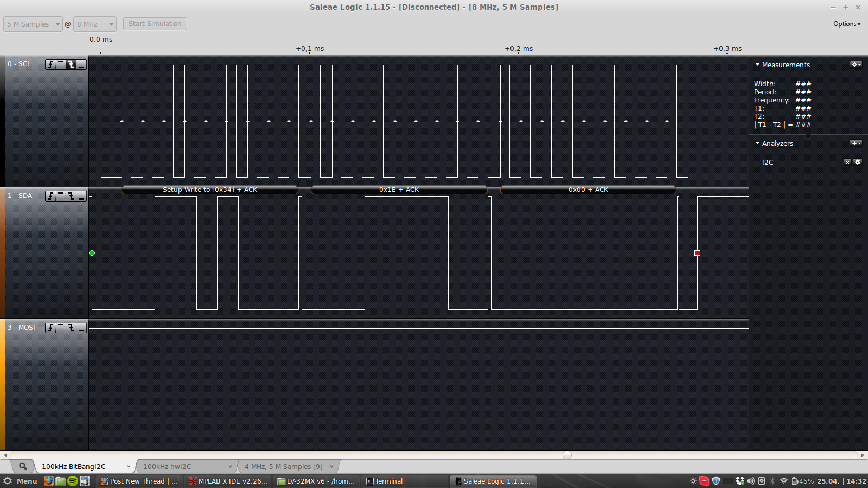Click the left scroll arrow
Viewport: 868px width, 488px height.
pos(5,455)
